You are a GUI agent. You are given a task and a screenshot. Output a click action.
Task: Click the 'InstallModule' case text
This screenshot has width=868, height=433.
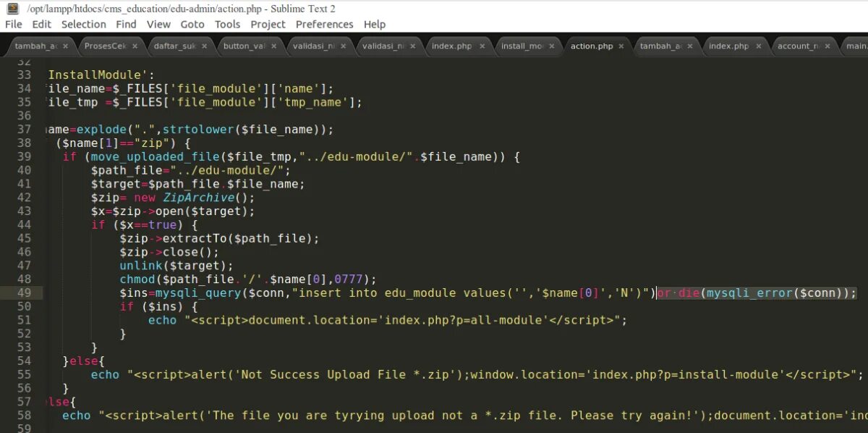pos(101,75)
